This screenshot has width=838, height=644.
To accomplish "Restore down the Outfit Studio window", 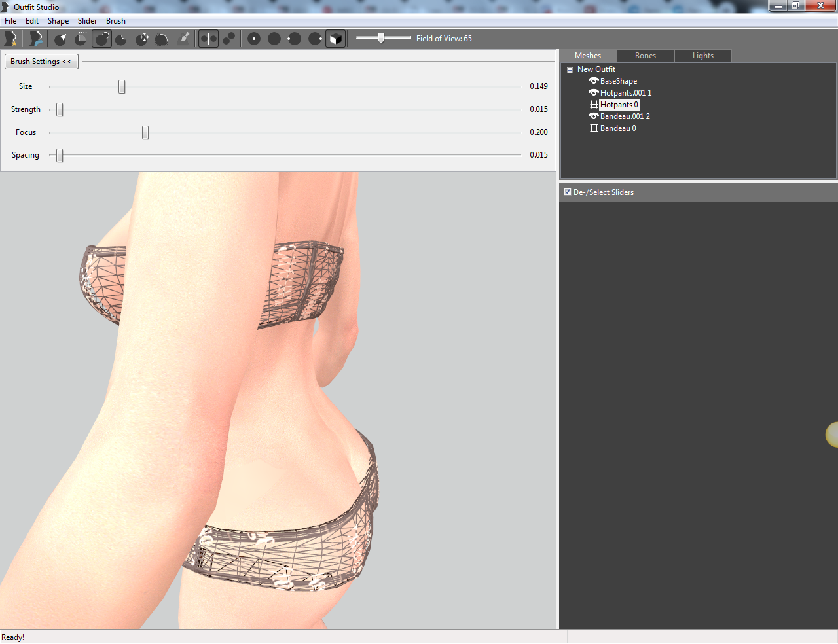I will coord(795,6).
